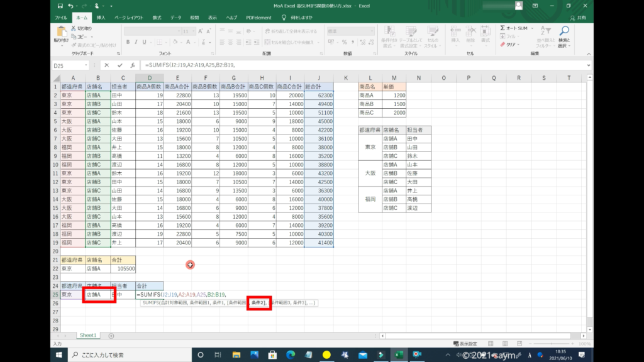
Task: Confirm formula with the Enter checkmark icon
Action: click(x=119, y=65)
